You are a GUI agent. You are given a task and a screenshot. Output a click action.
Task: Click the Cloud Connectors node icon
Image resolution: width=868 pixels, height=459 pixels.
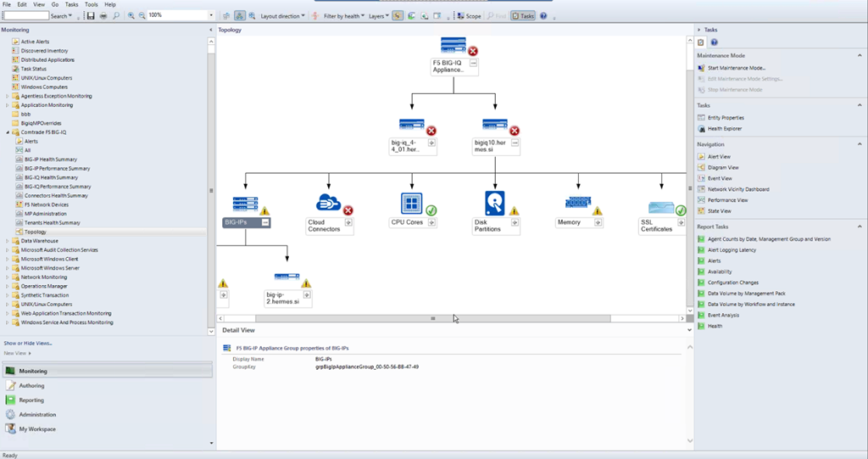[327, 204]
